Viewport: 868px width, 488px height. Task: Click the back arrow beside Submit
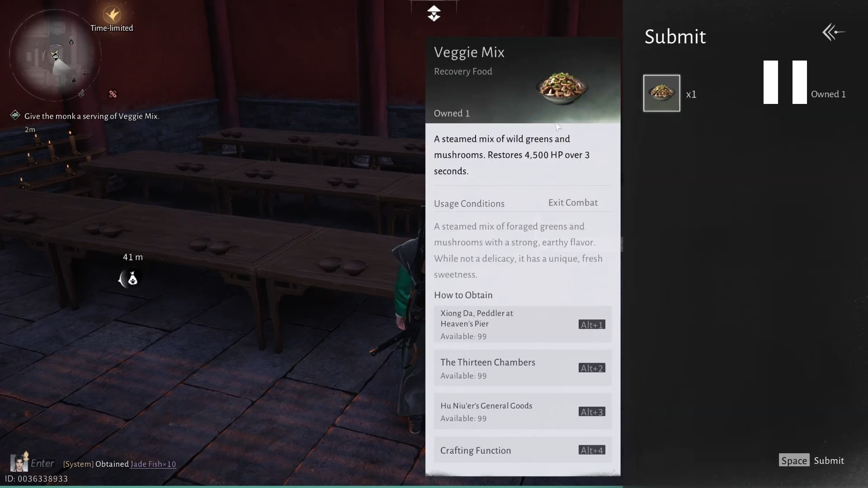click(x=834, y=33)
